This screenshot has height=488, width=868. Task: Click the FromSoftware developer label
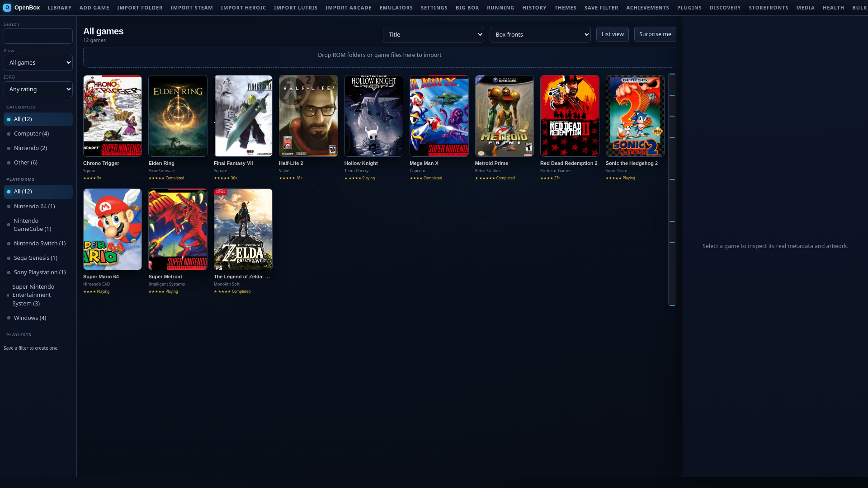[162, 171]
